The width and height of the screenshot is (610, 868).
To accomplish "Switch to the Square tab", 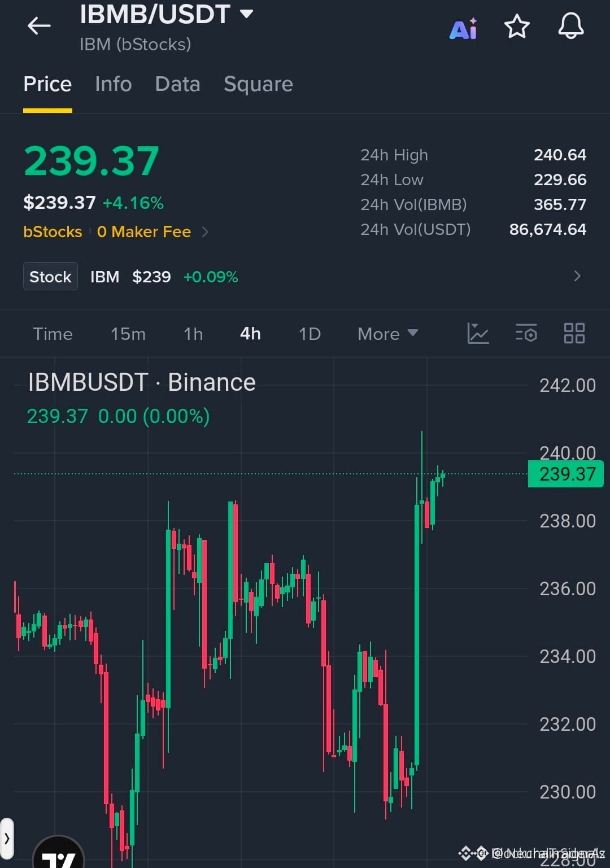I will tap(258, 84).
